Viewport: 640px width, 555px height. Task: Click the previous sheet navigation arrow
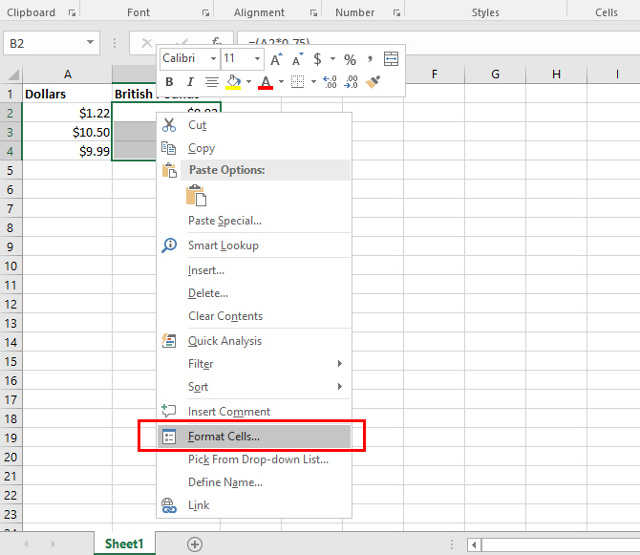coord(26,544)
